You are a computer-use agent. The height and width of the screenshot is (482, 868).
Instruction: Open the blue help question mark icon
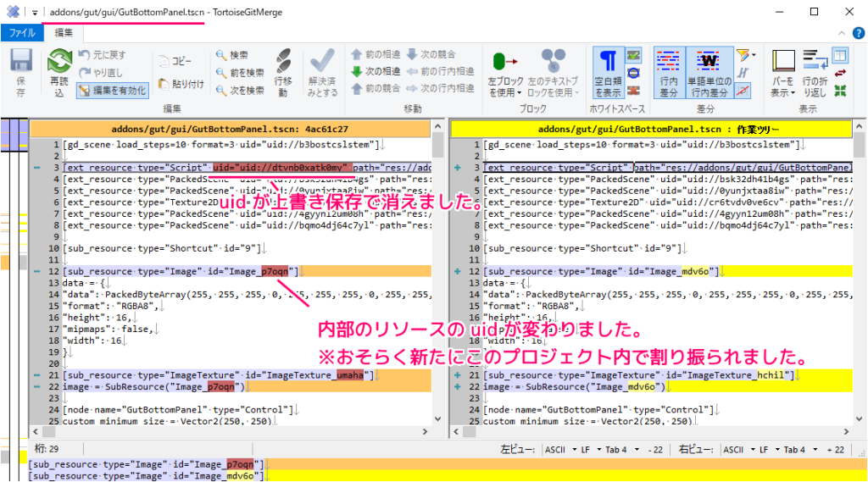859,33
